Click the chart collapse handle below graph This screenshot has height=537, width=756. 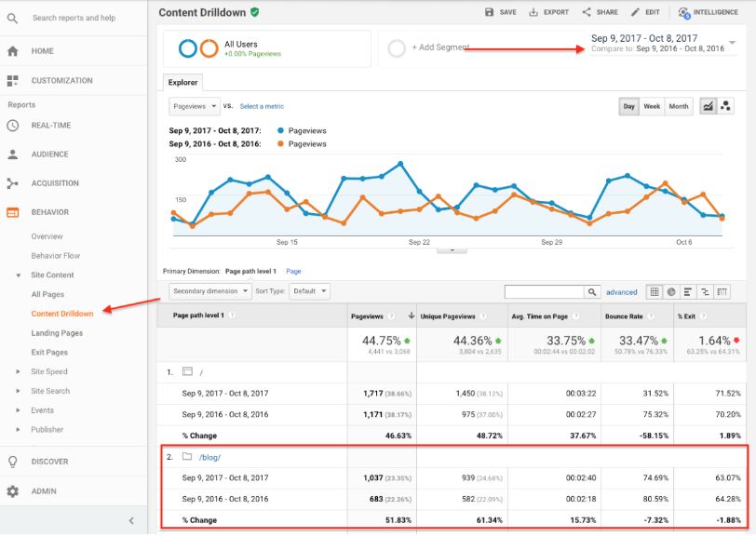pyautogui.click(x=452, y=250)
